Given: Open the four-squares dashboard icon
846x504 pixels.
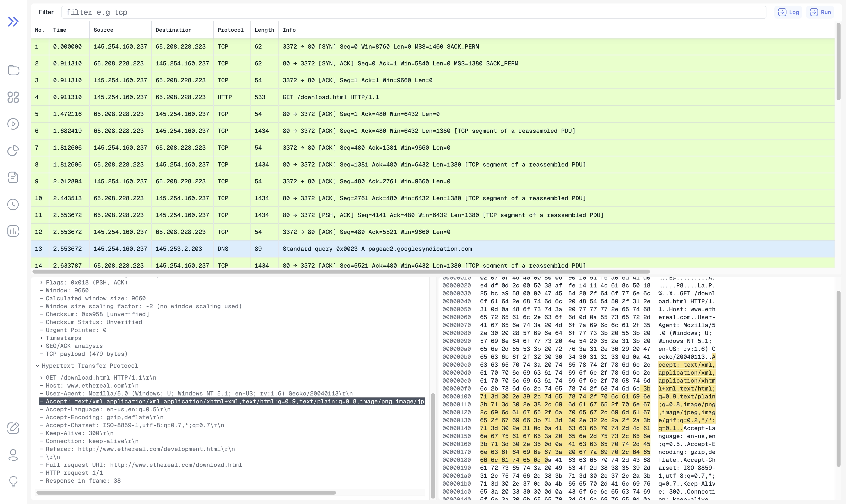Looking at the screenshot, I should [x=13, y=97].
